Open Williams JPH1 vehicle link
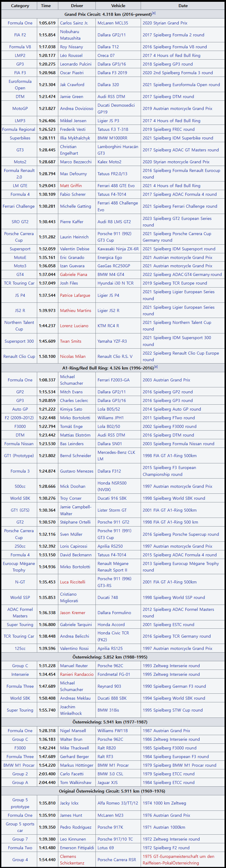The image size is (226, 868). click(110, 418)
